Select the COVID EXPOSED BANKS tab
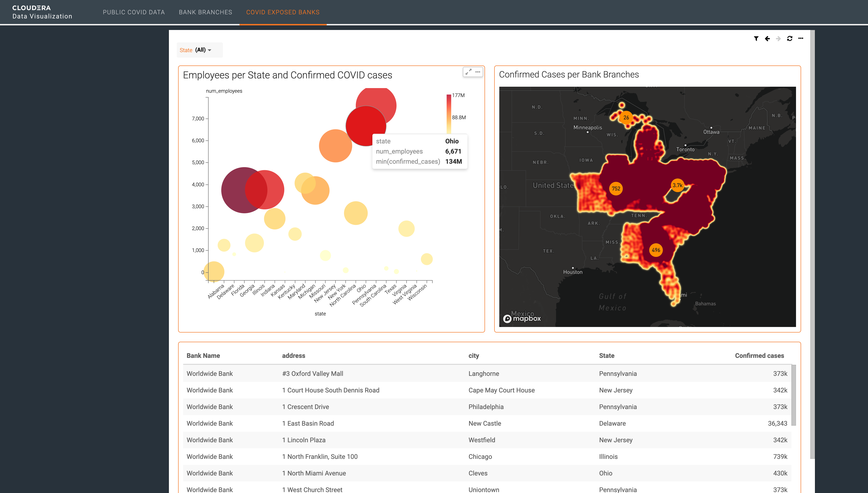 click(283, 12)
